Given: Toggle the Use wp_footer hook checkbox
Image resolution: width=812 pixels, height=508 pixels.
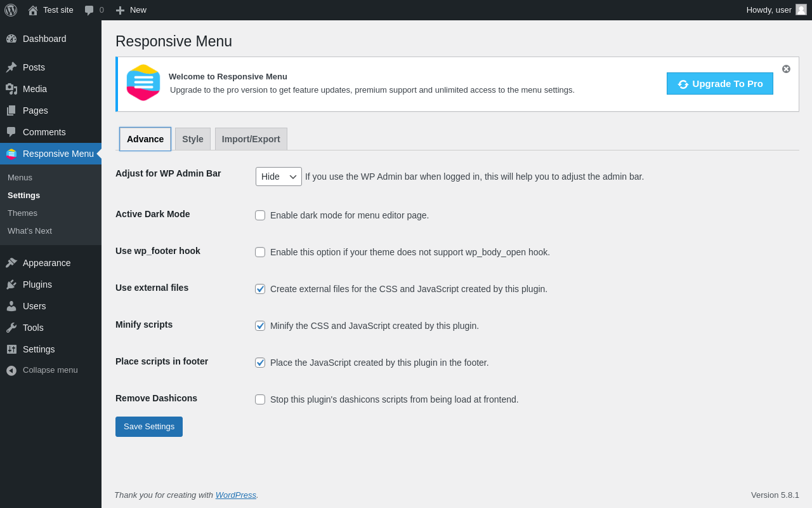Looking at the screenshot, I should pyautogui.click(x=260, y=252).
